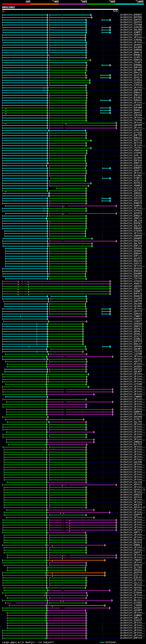Select the UniRef100_A7QR72 entry
Viewport: 146px width, 644px height.
(131, 178)
